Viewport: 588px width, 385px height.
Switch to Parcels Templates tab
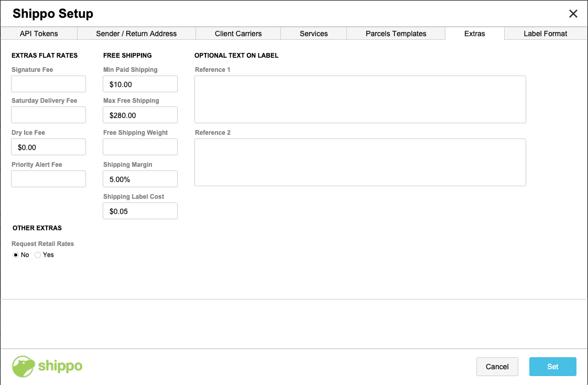pos(396,34)
